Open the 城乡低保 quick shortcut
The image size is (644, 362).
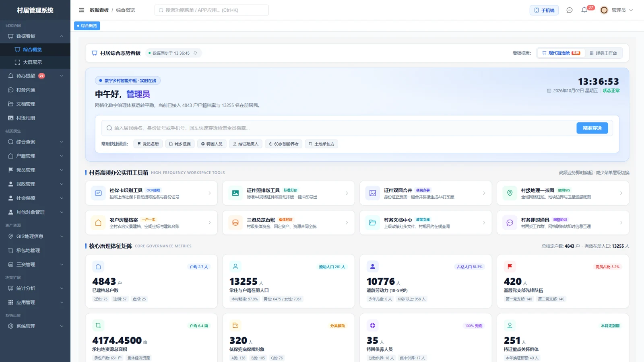click(x=180, y=144)
